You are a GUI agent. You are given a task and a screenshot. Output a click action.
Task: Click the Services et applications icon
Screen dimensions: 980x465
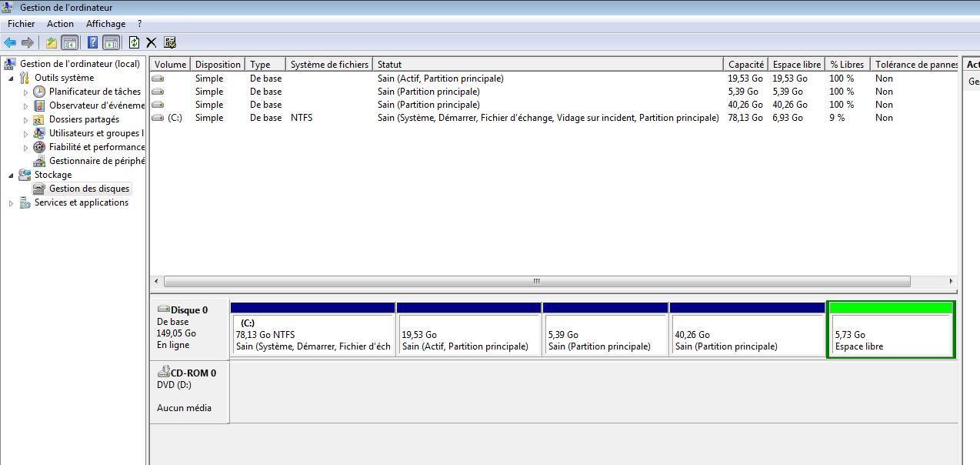click(25, 202)
